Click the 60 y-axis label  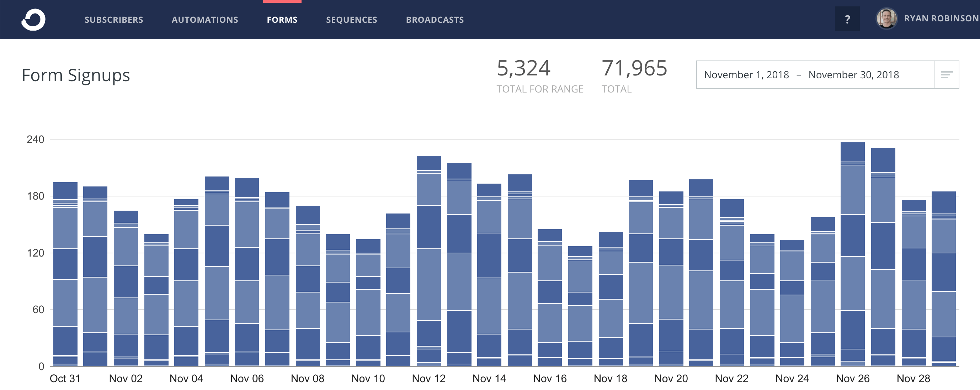click(x=38, y=310)
